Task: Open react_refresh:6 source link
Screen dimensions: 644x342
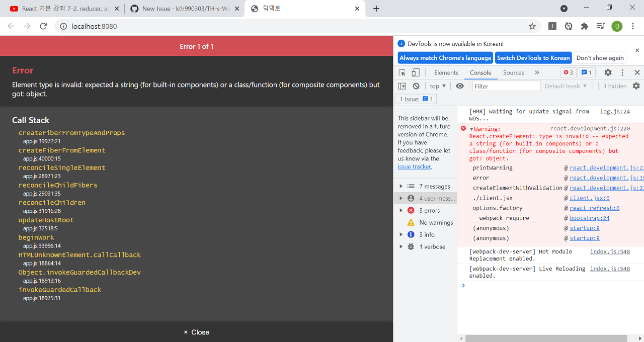Action: (595, 208)
